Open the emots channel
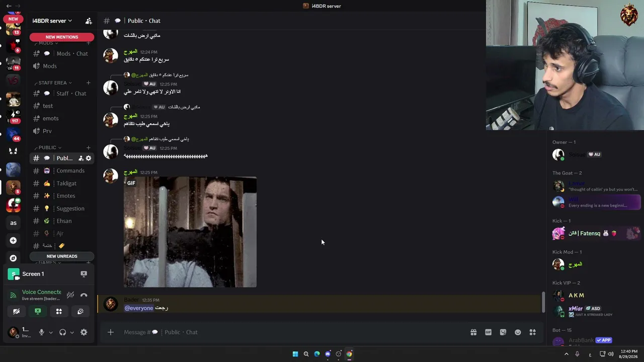644x362 pixels. click(62, 119)
